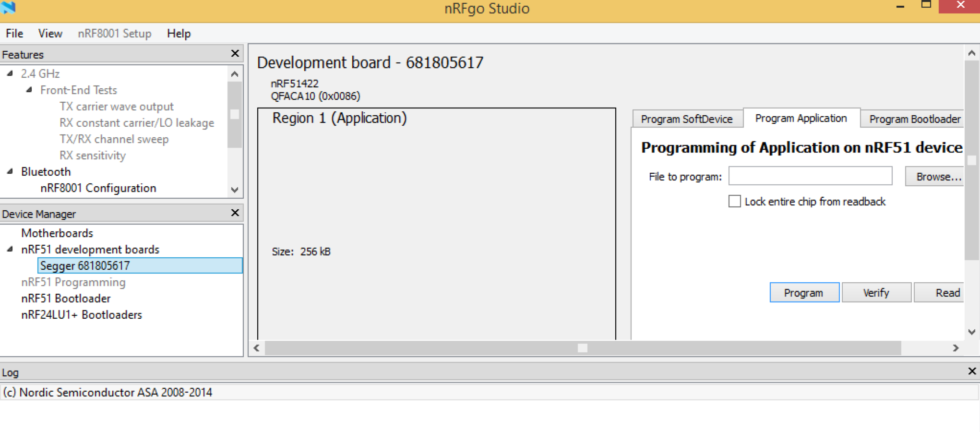The height and width of the screenshot is (432, 980).
Task: Click the Browse... button
Action: click(x=934, y=176)
